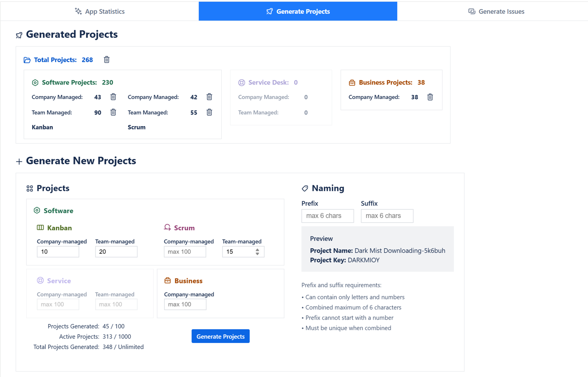
Task: Click the tag icon beside the Naming heading
Action: 305,188
